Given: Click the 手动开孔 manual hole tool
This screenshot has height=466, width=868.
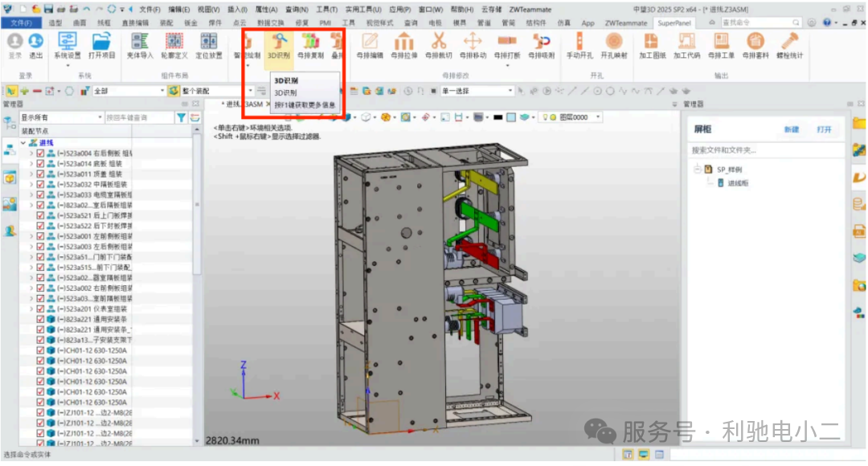Looking at the screenshot, I should (x=579, y=45).
